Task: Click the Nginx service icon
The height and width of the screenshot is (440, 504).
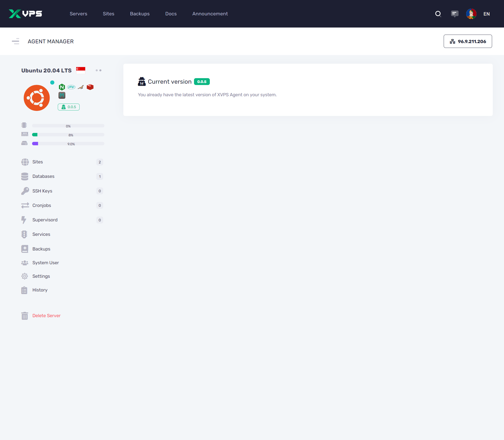Action: pos(62,87)
